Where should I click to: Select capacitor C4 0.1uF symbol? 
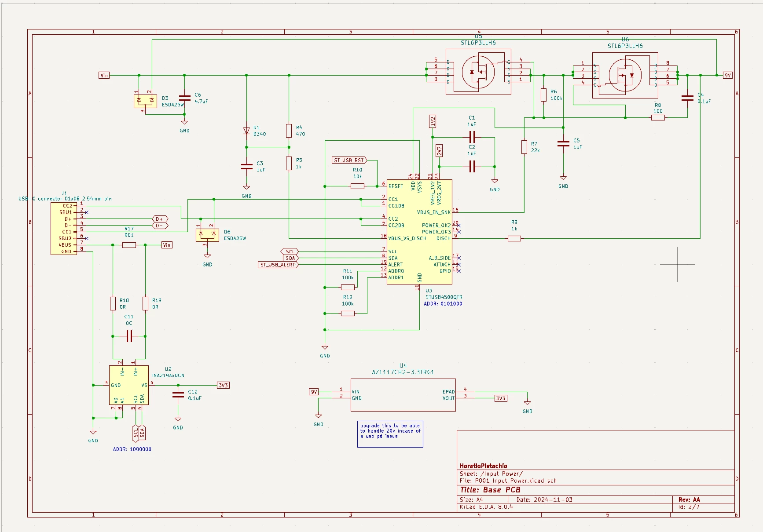[x=687, y=98]
